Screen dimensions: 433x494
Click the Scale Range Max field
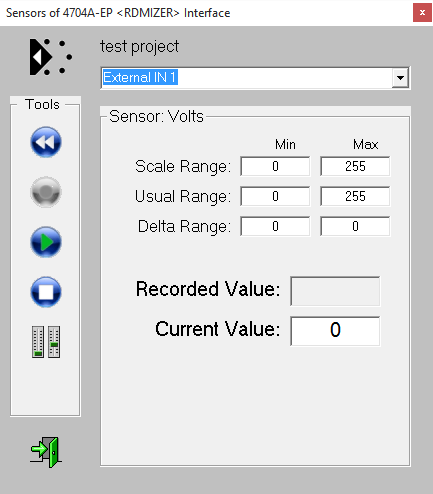click(355, 166)
